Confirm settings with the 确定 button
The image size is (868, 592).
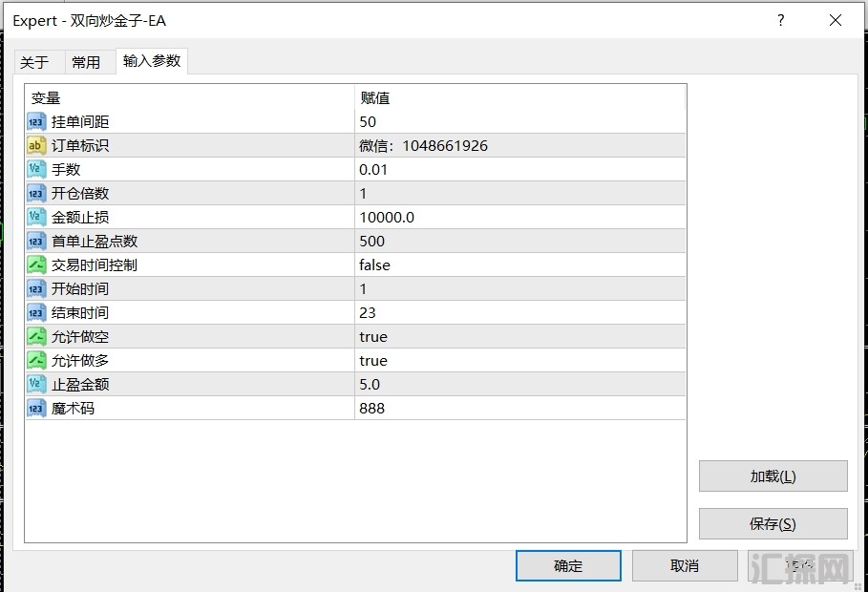click(x=568, y=565)
